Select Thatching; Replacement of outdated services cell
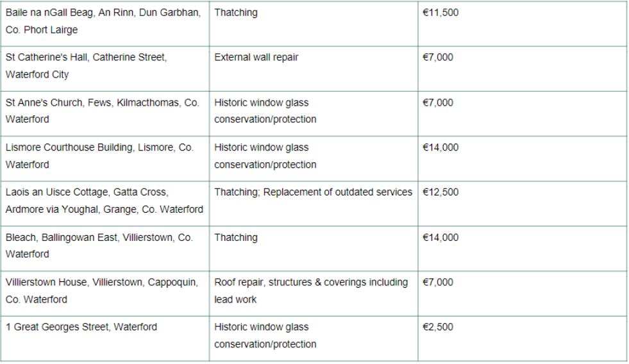629x364 pixels. coord(313,192)
